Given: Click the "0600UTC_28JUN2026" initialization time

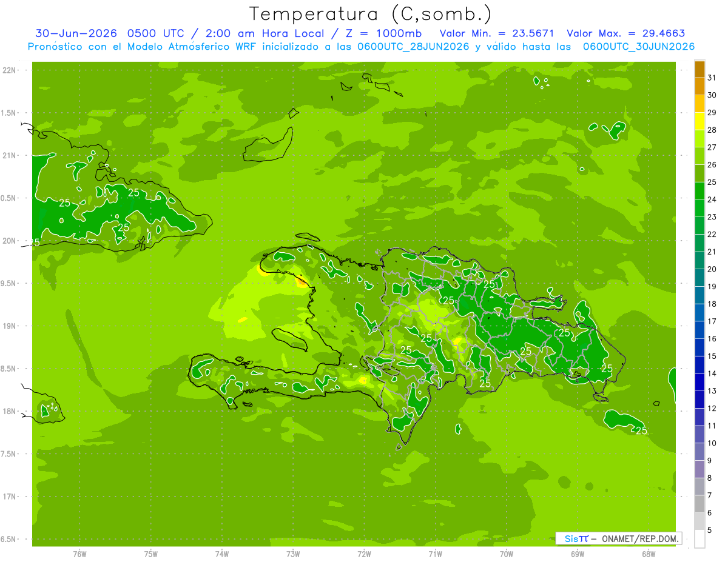Looking at the screenshot, I should pyautogui.click(x=413, y=47).
